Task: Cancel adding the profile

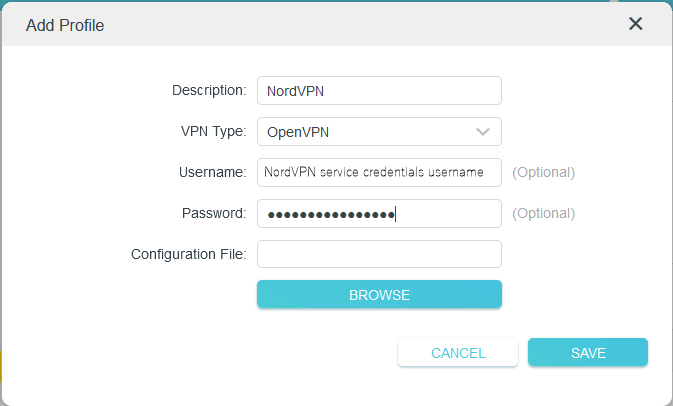Action: (x=458, y=353)
